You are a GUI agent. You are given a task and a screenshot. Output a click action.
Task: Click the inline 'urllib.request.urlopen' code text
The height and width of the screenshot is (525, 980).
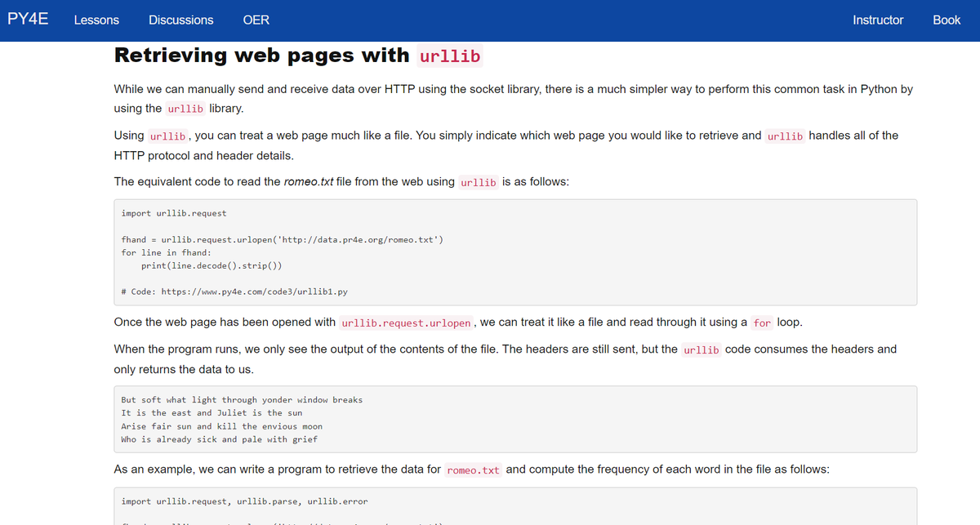(407, 323)
